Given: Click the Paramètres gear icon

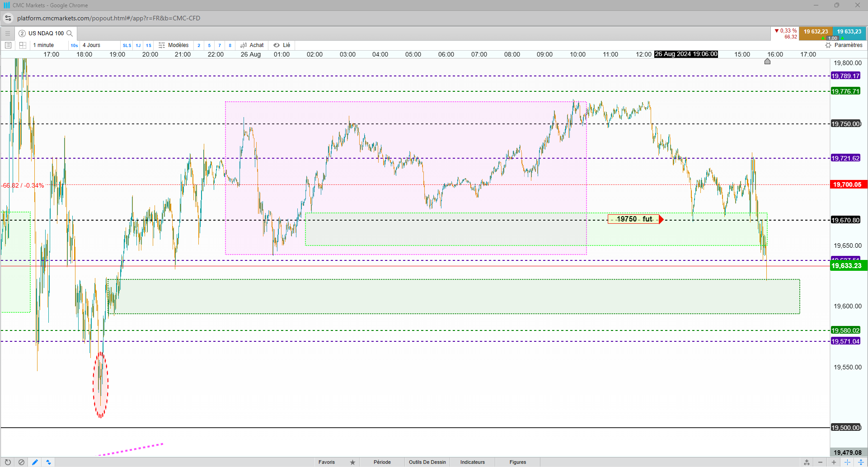Looking at the screenshot, I should pos(828,45).
